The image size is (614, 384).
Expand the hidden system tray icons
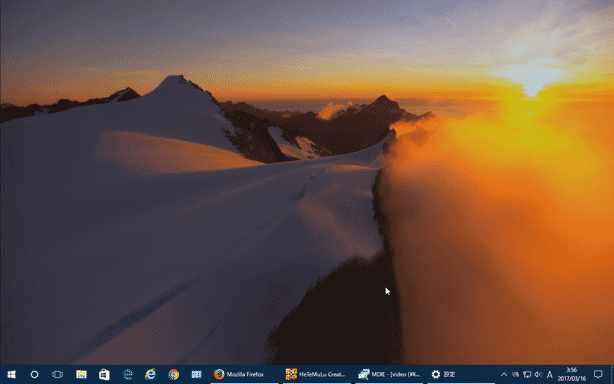click(504, 375)
